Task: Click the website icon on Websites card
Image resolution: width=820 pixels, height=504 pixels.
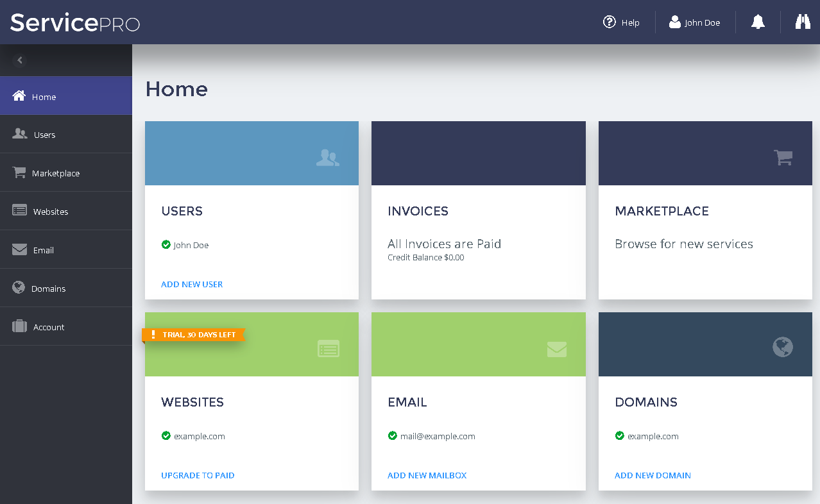Action: coord(328,349)
